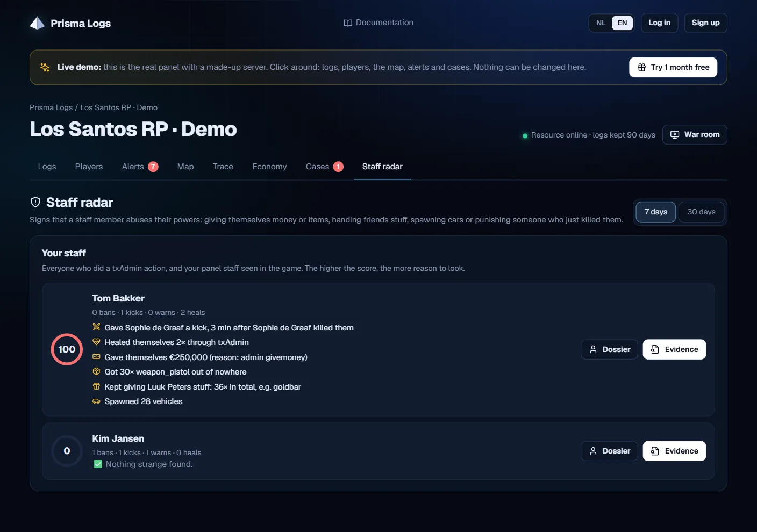Click the Tom Bakker name

click(118, 298)
